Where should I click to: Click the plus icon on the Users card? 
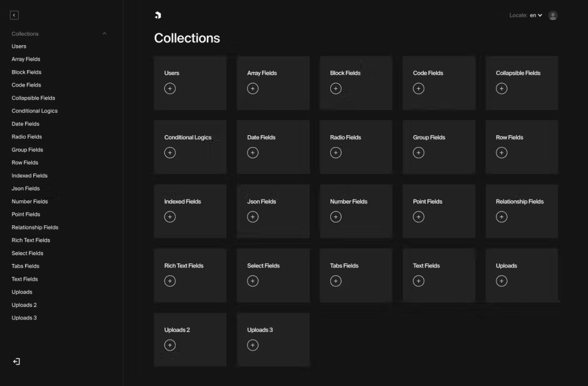point(170,88)
